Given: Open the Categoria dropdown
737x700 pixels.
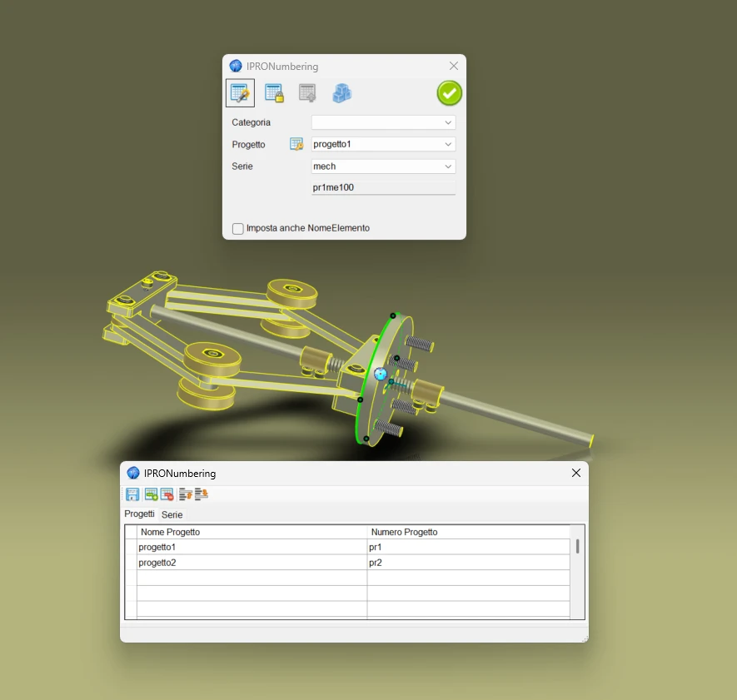Looking at the screenshot, I should pyautogui.click(x=383, y=122).
